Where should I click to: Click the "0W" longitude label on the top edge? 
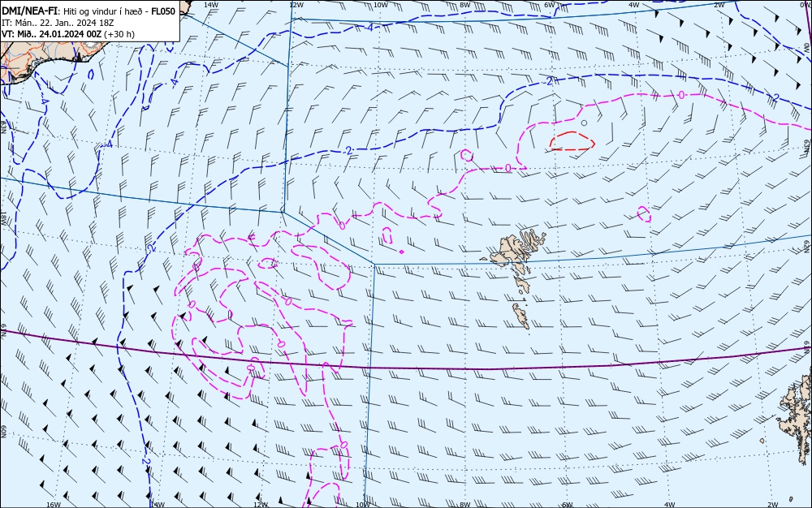coord(806,4)
